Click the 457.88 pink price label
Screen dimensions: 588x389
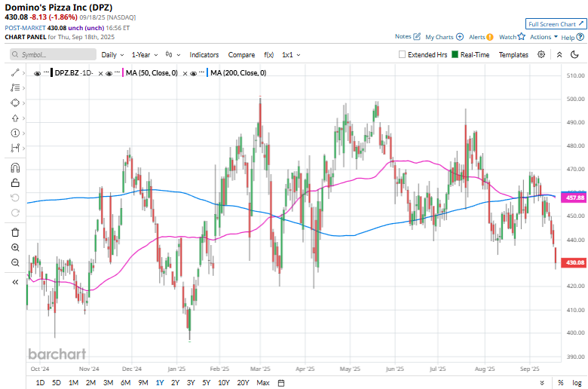(574, 198)
